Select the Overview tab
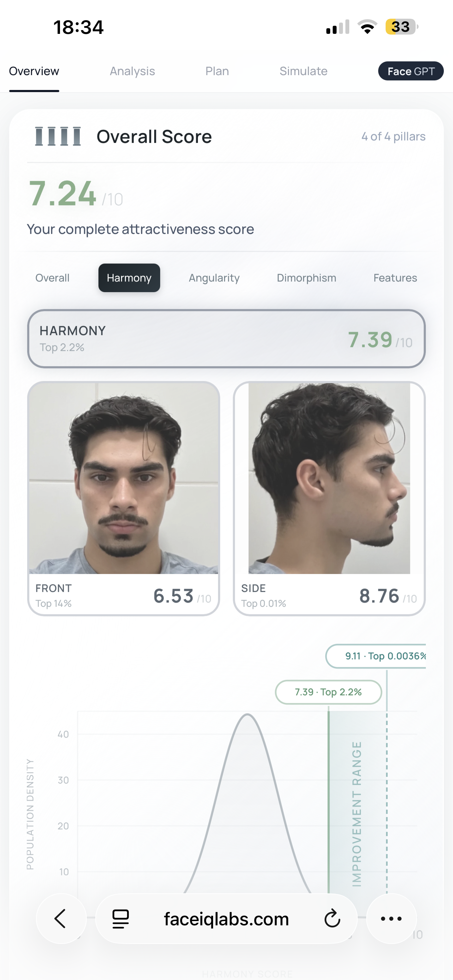Viewport: 453px width, 980px height. 34,71
